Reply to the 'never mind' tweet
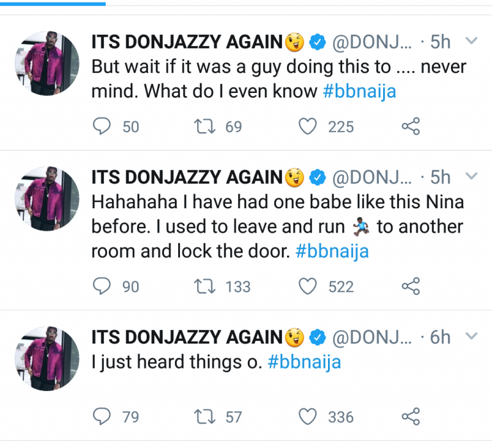The width and height of the screenshot is (492, 448). pos(102,127)
